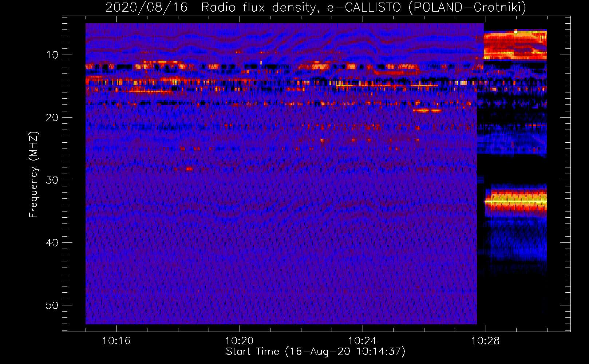
Task: Click the frequency tick label '30'
Action: (52, 180)
